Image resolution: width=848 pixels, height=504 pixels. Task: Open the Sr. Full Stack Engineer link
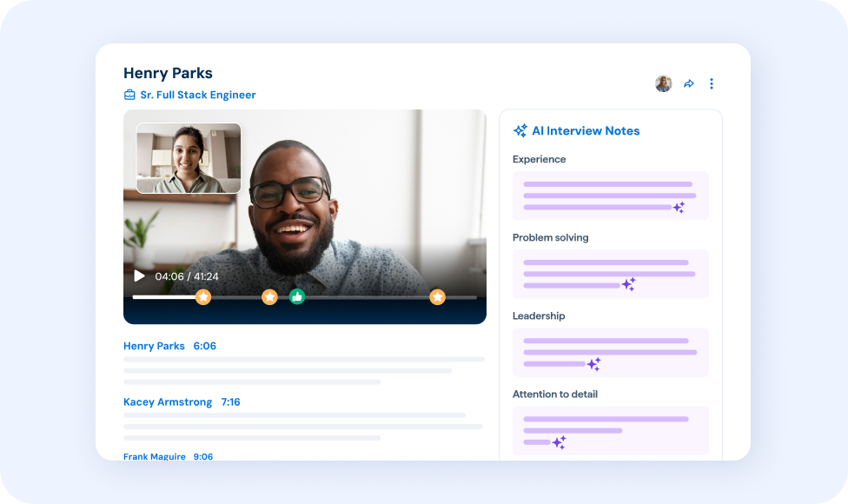(198, 95)
